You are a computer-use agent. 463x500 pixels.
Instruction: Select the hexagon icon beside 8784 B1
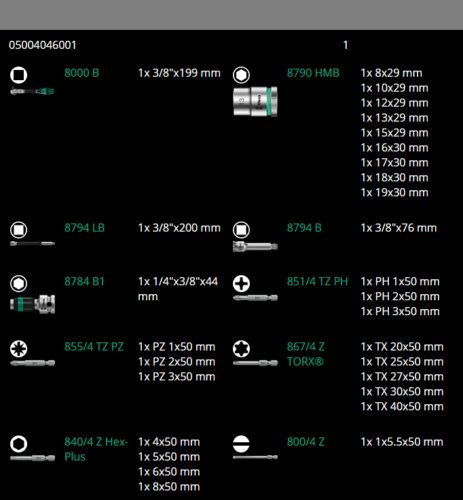click(19, 283)
